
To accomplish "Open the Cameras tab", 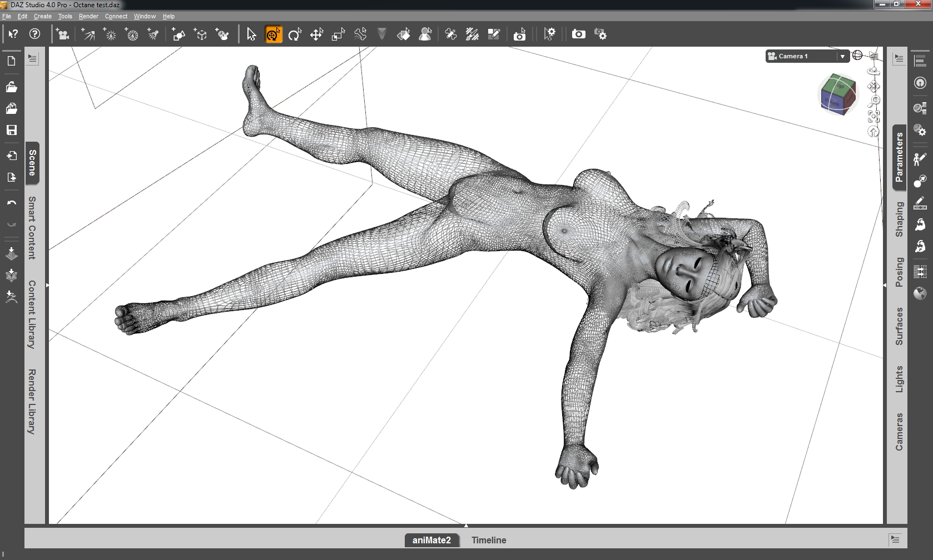I will pos(900,432).
